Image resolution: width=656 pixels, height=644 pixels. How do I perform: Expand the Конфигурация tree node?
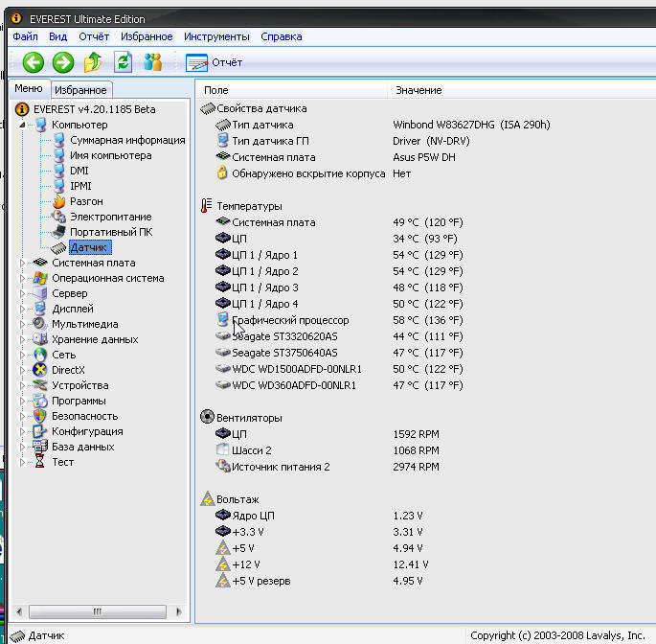click(22, 431)
